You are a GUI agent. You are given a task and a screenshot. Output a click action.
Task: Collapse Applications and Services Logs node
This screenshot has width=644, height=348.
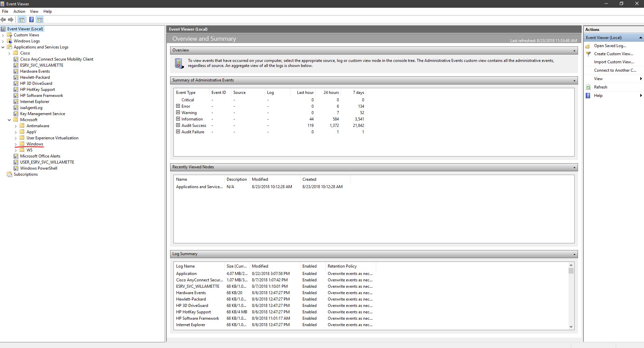click(x=3, y=47)
